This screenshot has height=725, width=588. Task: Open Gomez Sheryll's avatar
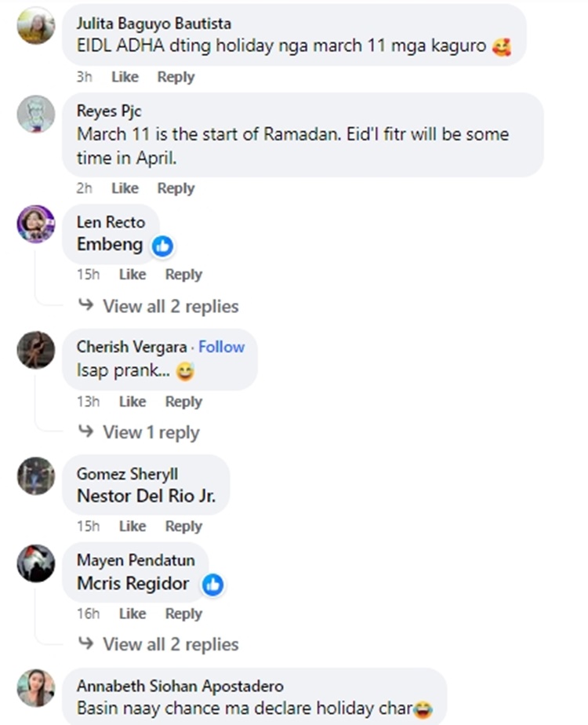(36, 476)
